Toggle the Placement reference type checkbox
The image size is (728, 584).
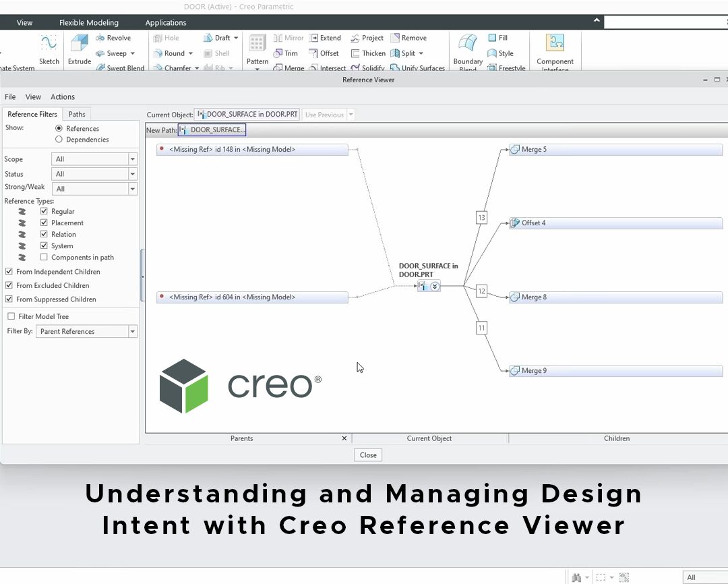point(44,223)
